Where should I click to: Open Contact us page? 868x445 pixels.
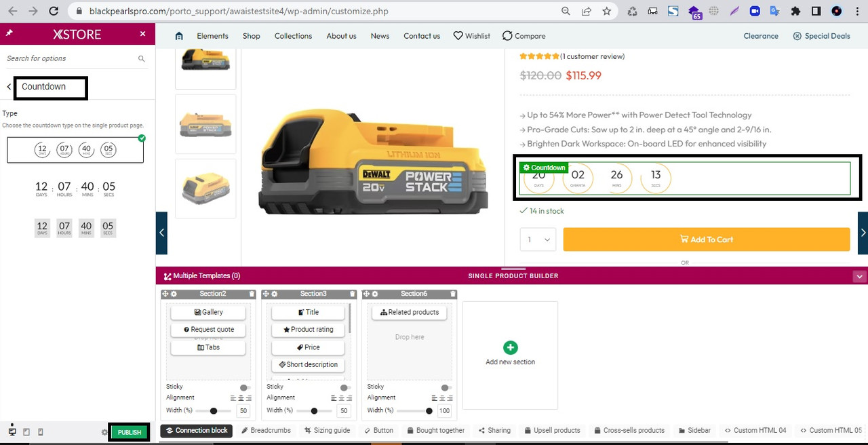(x=422, y=36)
